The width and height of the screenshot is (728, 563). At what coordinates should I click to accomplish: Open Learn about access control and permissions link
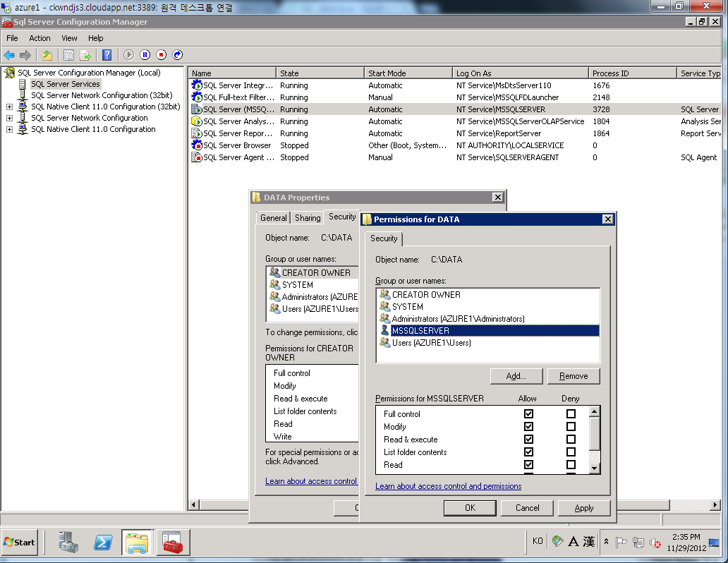click(x=448, y=486)
